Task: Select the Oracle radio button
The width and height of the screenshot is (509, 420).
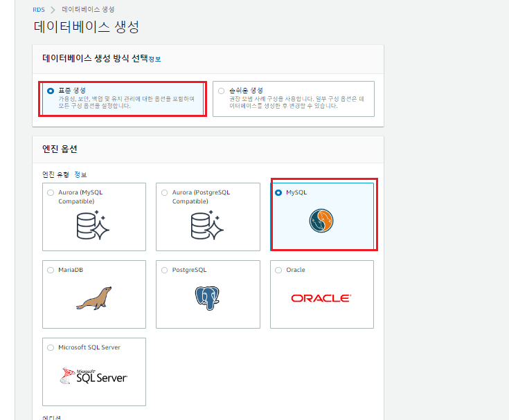Action: pos(278,270)
